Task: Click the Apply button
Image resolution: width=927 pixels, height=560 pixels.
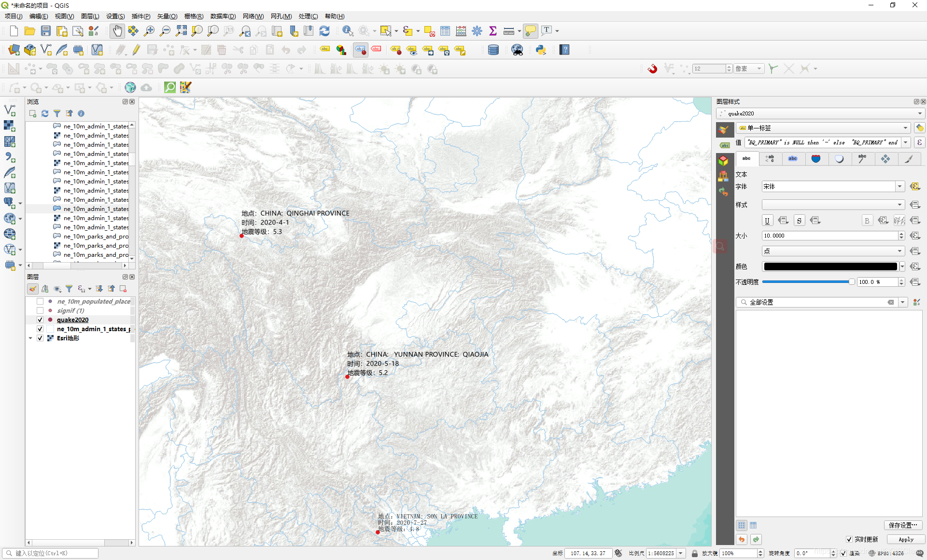Action: pos(906,539)
